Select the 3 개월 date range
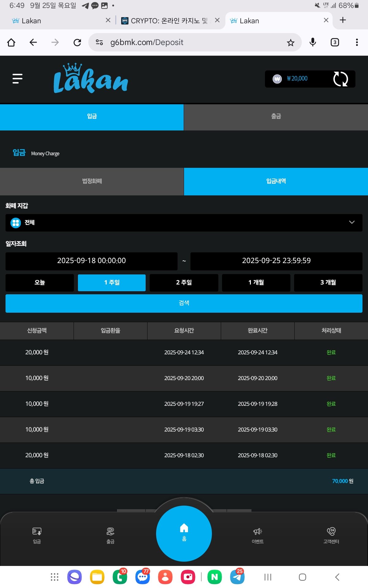Screen dimensions: 368x588 [x=328, y=282]
